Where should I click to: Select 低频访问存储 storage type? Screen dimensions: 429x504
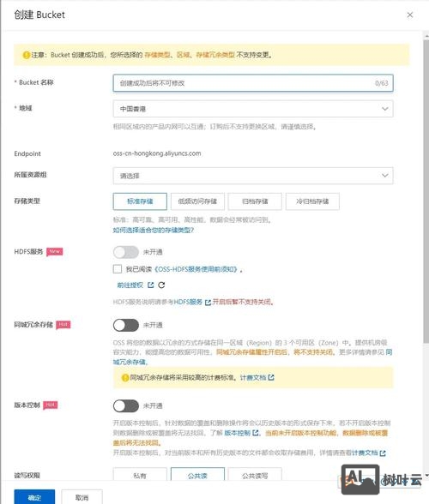197,201
